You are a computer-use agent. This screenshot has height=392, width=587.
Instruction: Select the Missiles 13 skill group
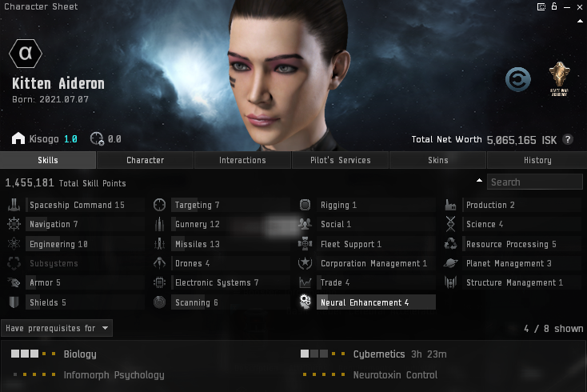(x=230, y=244)
